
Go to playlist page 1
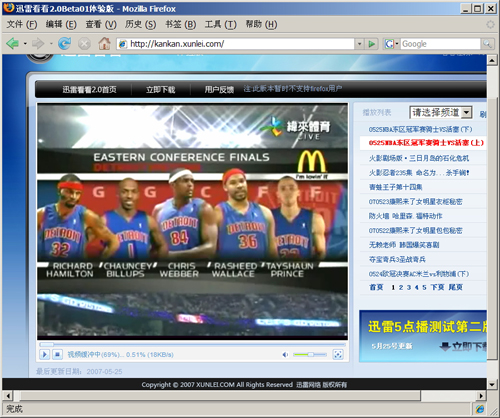coord(393,287)
